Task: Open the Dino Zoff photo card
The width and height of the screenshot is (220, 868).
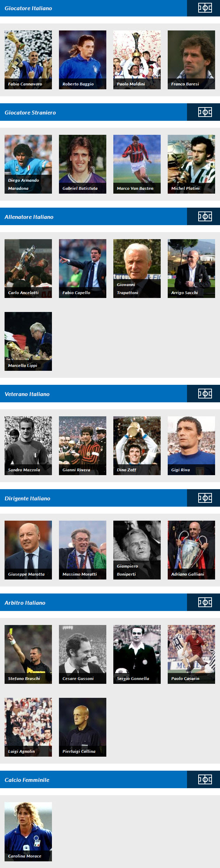Action: 137,446
